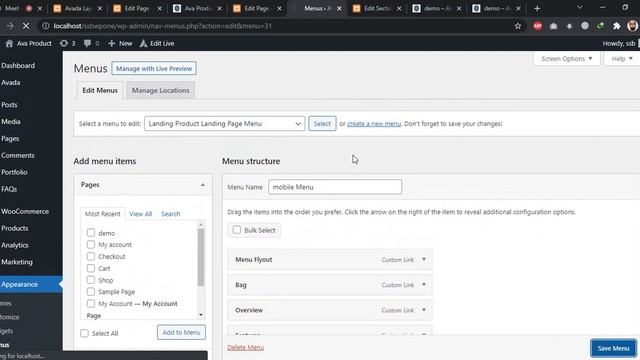Viewport: 640px width, 360px height.
Task: Switch to the Manage Locations tab
Action: tap(160, 90)
